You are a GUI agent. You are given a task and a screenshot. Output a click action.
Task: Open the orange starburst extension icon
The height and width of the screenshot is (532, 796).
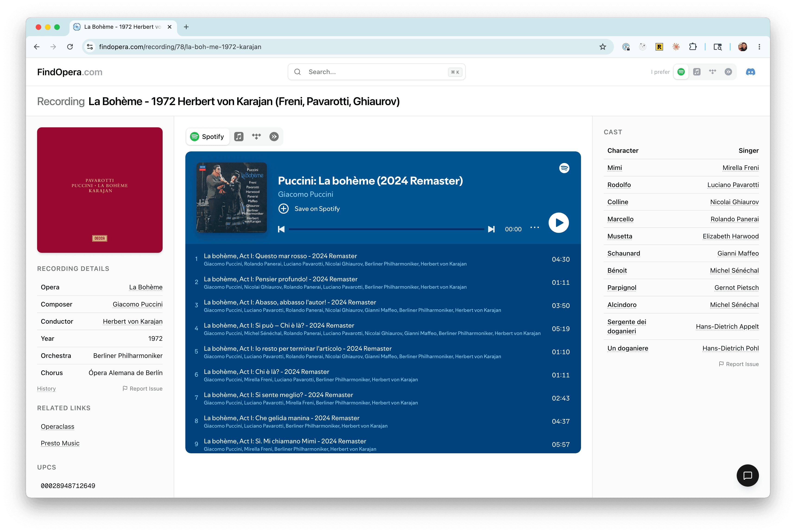[x=676, y=47]
